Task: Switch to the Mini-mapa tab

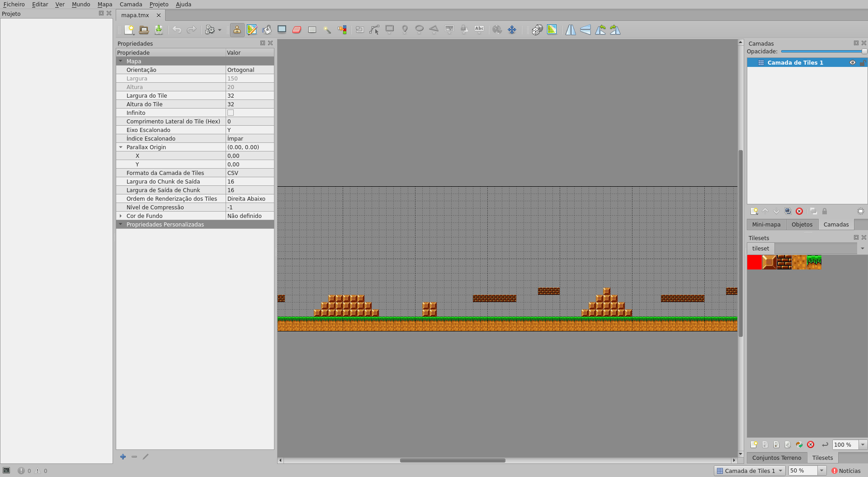Action: point(766,224)
